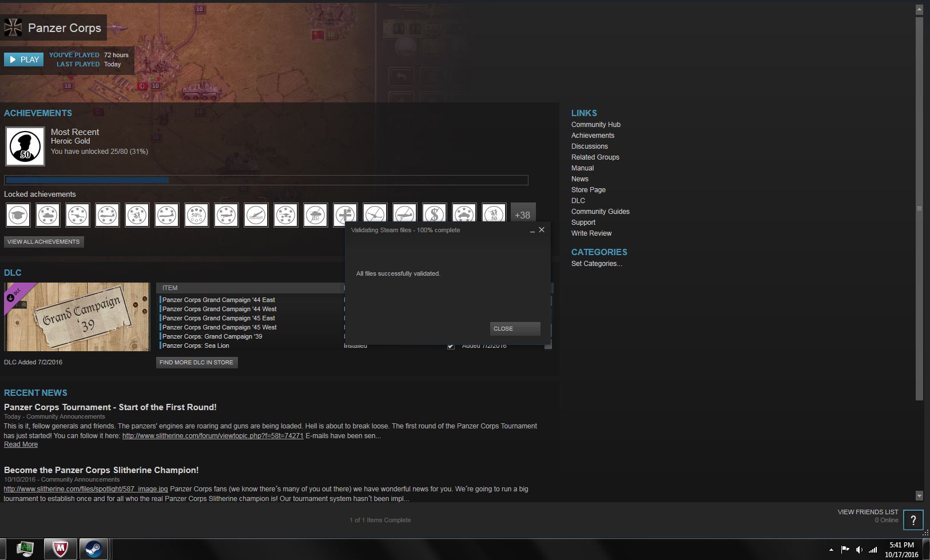Select Panzer Corps Grand Campaign '44 West row
Screen dimensions: 930x560
point(251,309)
